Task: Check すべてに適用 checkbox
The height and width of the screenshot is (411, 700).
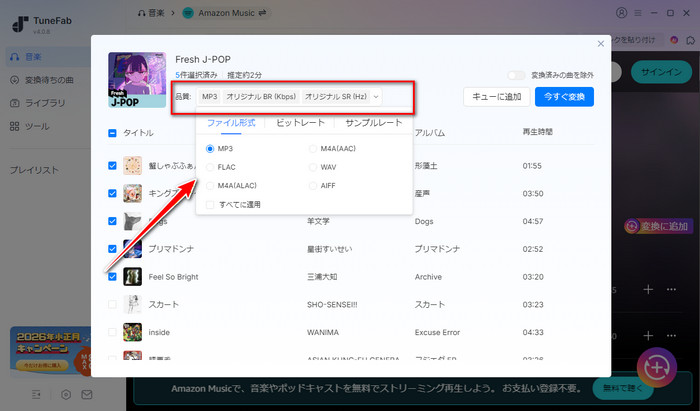Action: (x=210, y=205)
